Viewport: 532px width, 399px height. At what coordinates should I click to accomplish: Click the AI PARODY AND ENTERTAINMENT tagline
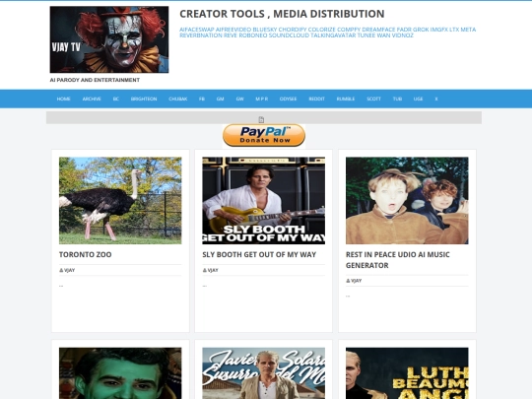point(95,80)
